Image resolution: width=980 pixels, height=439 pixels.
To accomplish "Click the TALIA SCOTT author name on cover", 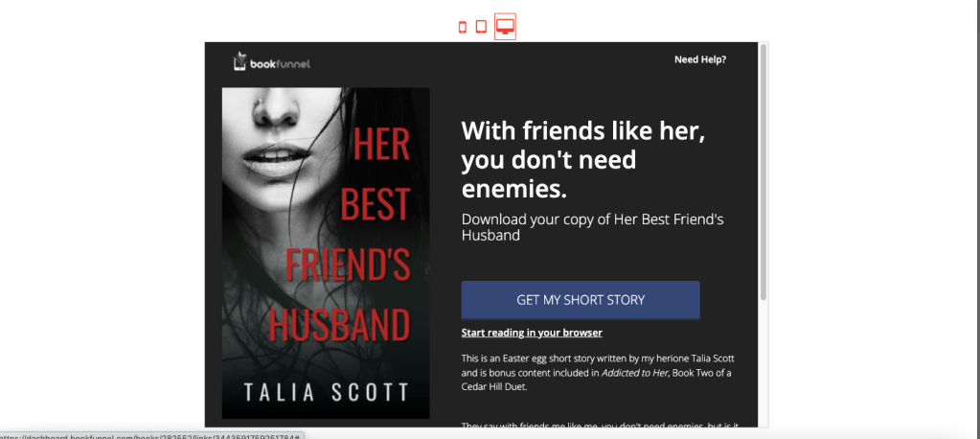I will pyautogui.click(x=325, y=392).
